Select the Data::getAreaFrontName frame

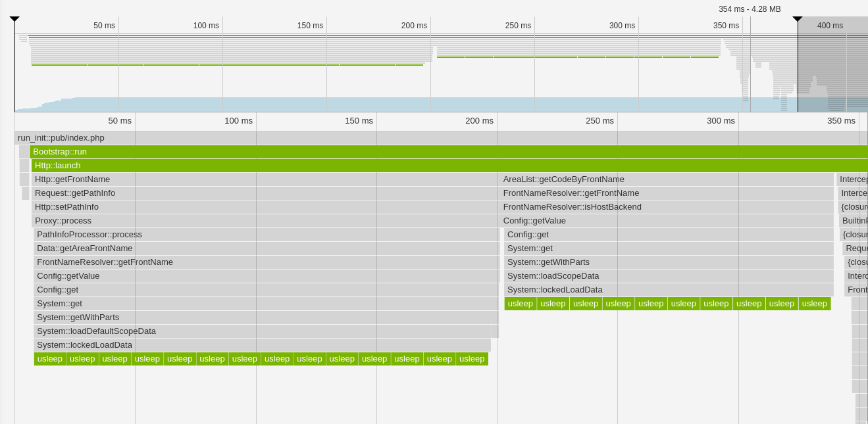click(x=266, y=248)
